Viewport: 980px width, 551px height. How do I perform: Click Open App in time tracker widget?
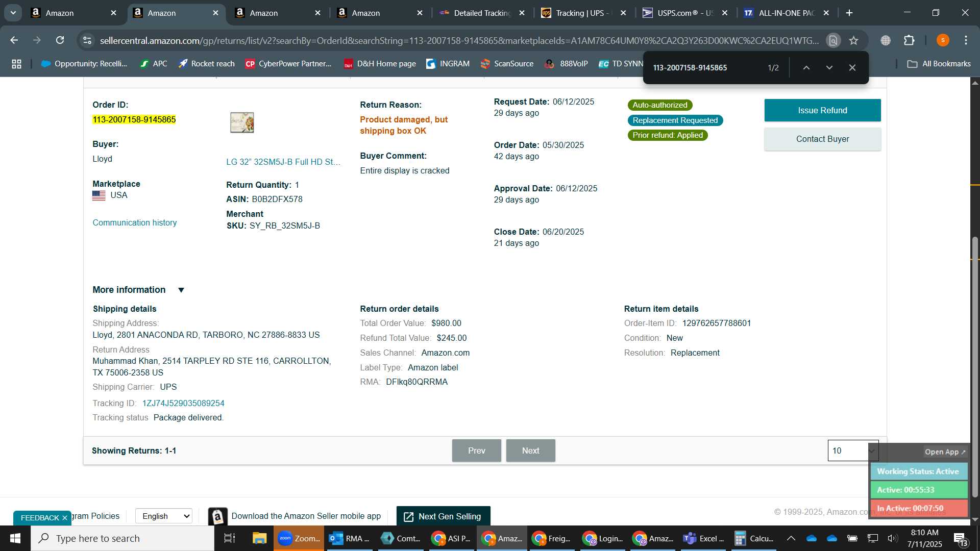pyautogui.click(x=945, y=452)
